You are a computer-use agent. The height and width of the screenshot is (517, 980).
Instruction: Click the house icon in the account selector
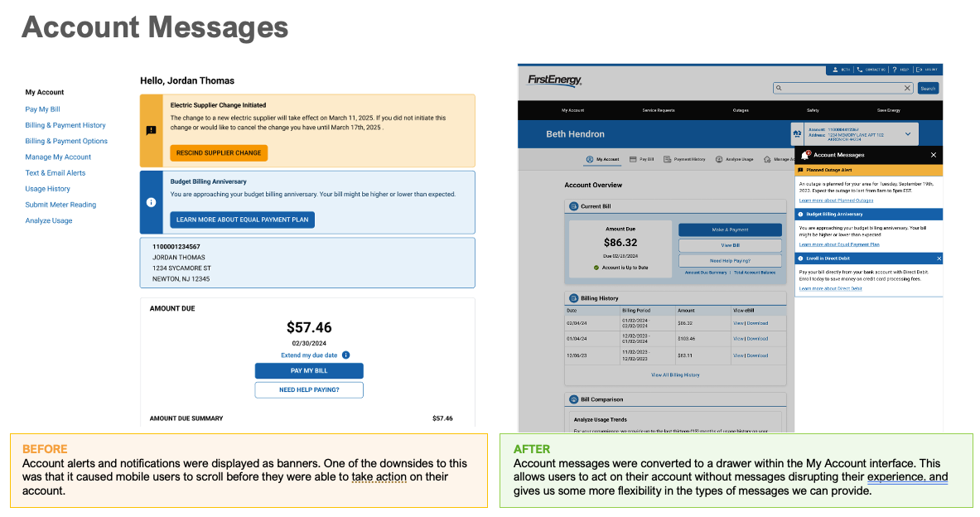(797, 133)
